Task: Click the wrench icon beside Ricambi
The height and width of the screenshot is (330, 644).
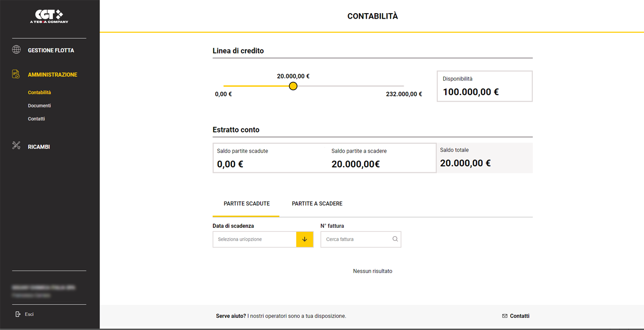Action: [16, 146]
